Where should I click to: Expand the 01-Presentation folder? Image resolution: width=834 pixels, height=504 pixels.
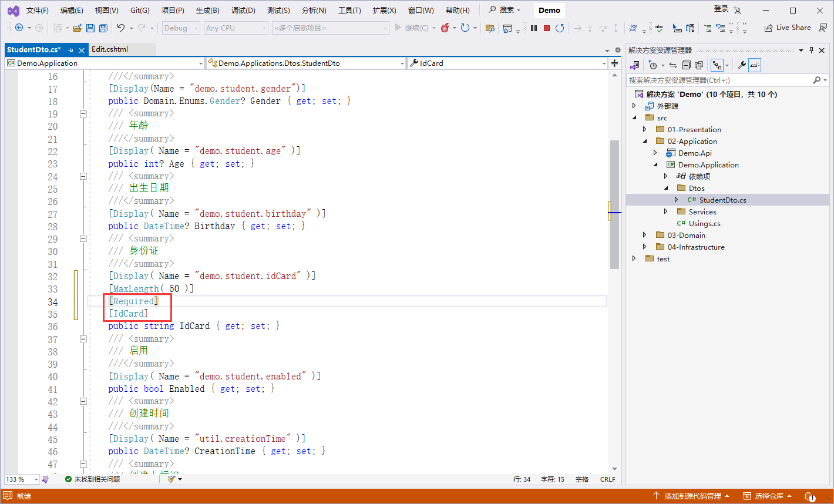pyautogui.click(x=645, y=129)
